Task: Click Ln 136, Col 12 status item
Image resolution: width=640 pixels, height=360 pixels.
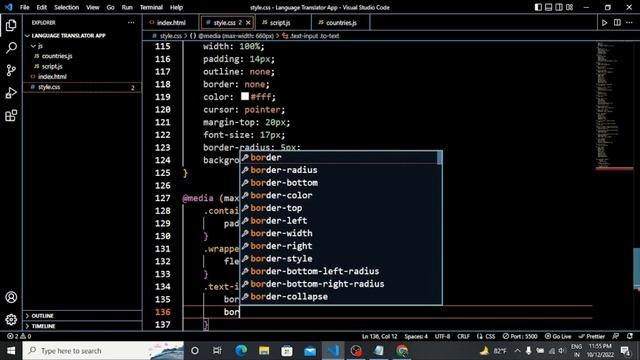Action: tap(379, 336)
